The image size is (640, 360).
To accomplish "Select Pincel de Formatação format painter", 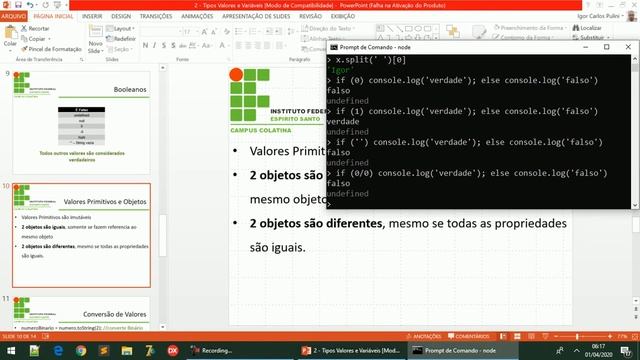I will [51, 49].
